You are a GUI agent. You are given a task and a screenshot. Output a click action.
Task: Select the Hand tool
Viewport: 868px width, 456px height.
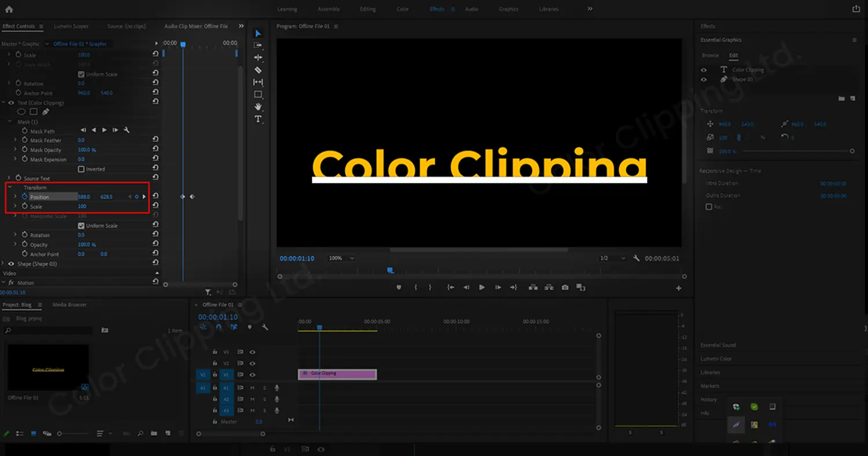pos(258,106)
